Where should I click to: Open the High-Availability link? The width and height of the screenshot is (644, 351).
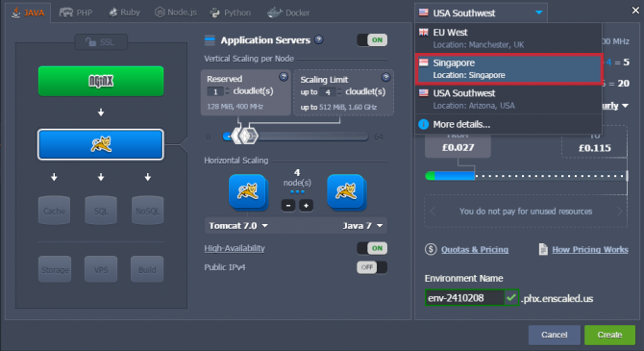pos(235,248)
